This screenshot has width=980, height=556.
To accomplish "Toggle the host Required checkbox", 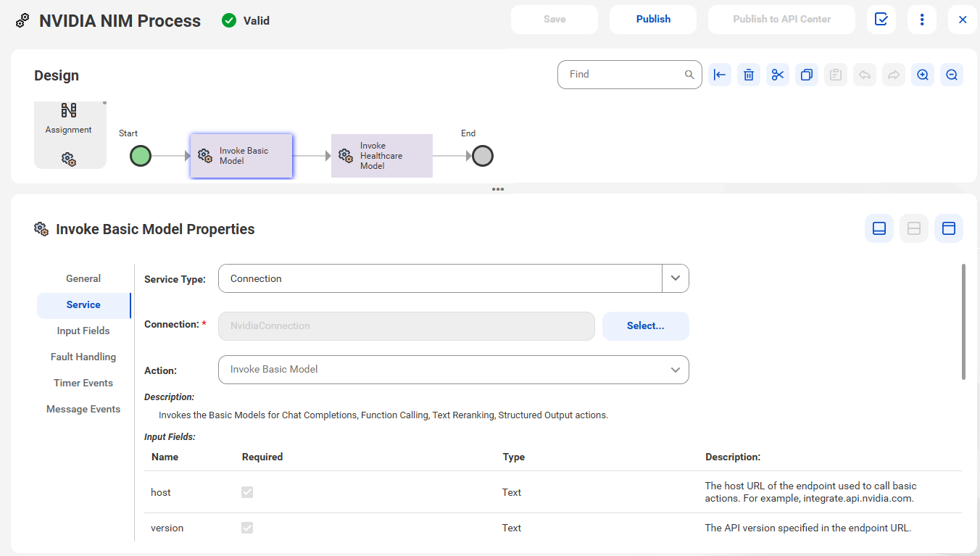I will point(247,492).
